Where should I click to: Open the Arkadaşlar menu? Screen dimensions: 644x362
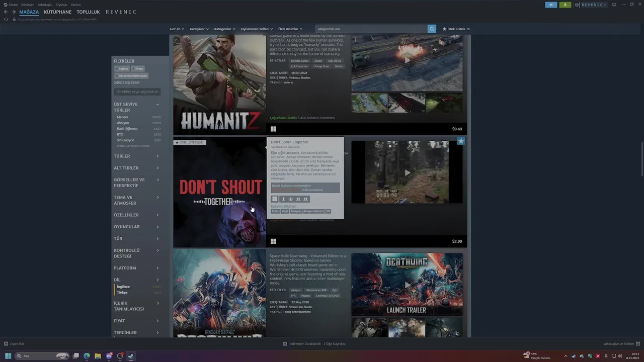45,5
